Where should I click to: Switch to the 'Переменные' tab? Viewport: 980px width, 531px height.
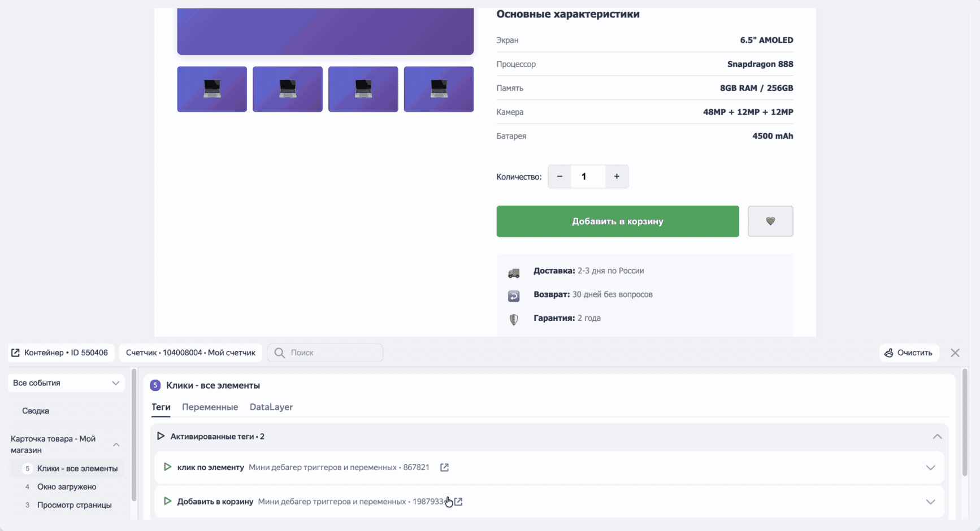(x=210, y=407)
